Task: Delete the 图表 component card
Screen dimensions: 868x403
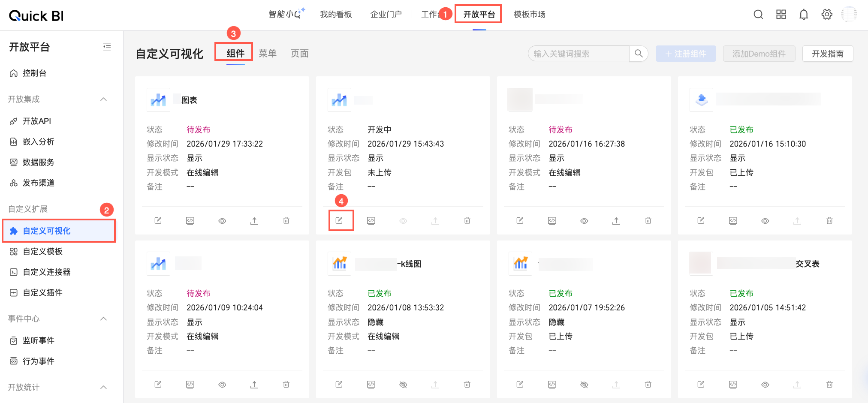Action: 286,220
